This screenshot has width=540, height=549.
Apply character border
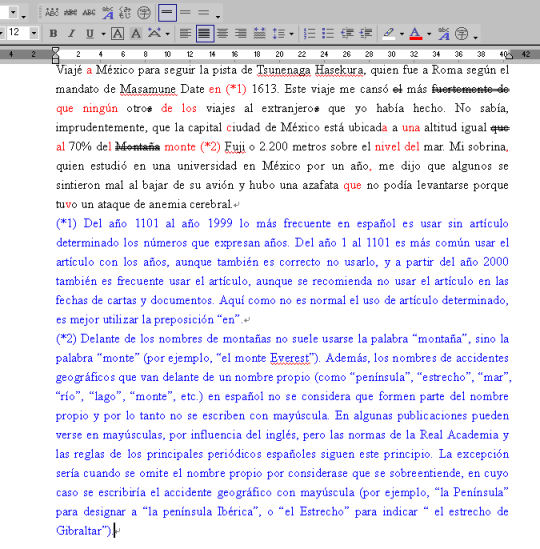click(117, 34)
